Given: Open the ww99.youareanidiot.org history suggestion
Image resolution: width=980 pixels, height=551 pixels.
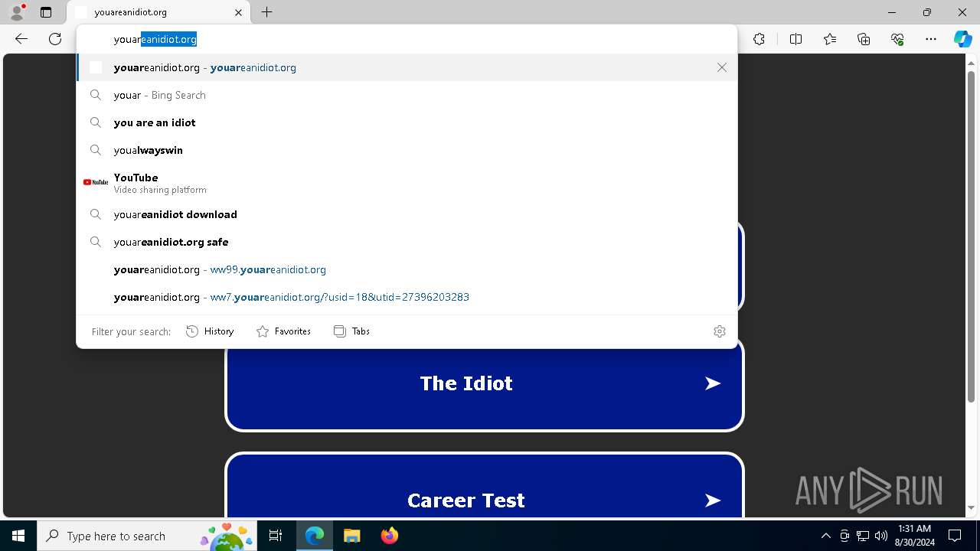Looking at the screenshot, I should (x=407, y=269).
